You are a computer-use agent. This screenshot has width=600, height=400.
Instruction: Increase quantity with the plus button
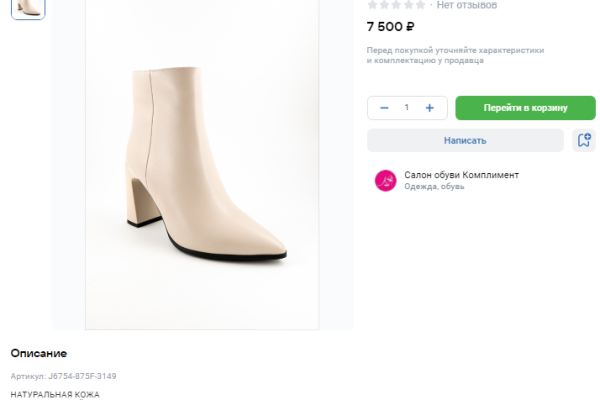tap(429, 108)
